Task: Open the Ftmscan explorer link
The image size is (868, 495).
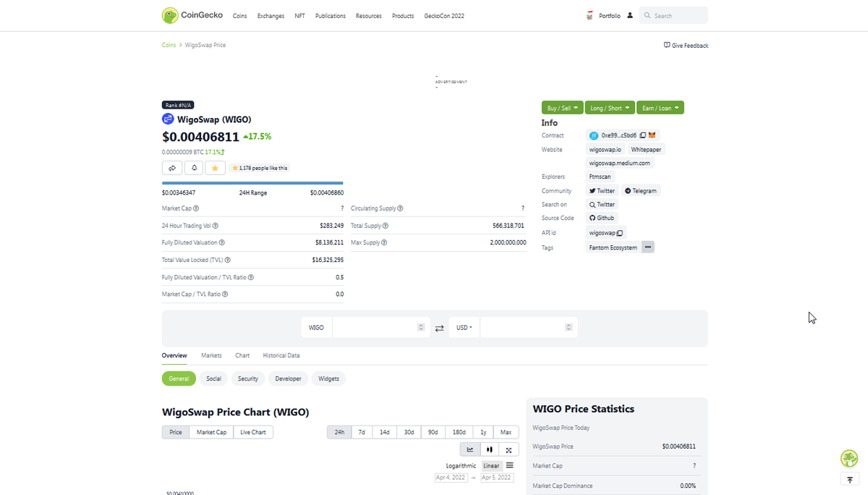Action: click(x=600, y=177)
